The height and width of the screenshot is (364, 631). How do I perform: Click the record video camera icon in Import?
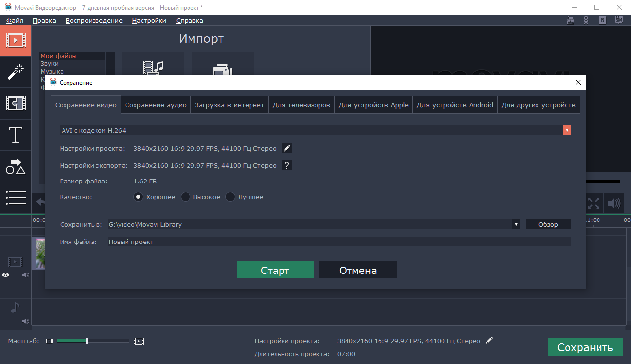click(x=222, y=70)
